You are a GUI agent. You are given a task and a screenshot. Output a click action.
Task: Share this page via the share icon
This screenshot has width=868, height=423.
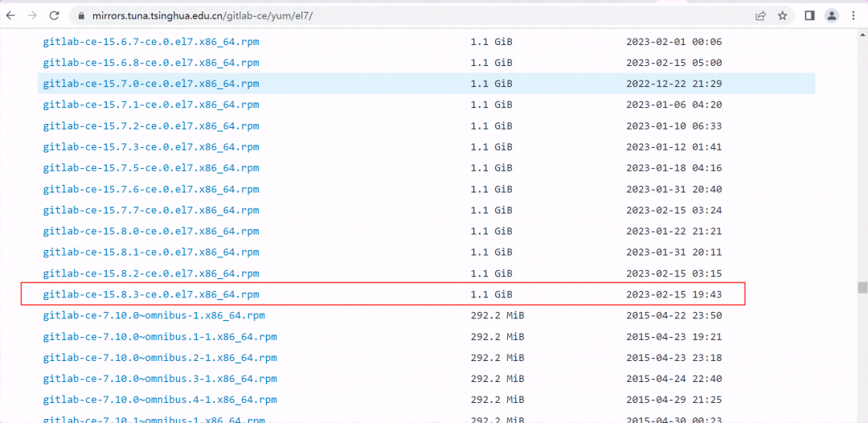click(x=760, y=16)
